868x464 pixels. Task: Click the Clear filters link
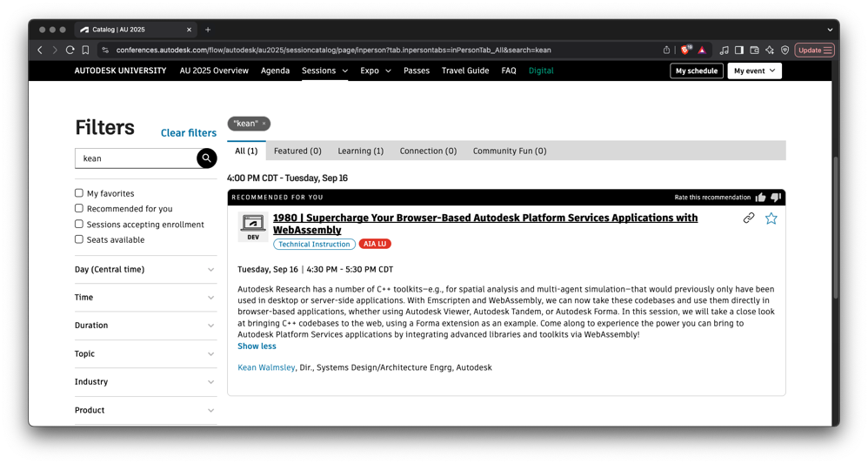[x=188, y=133]
